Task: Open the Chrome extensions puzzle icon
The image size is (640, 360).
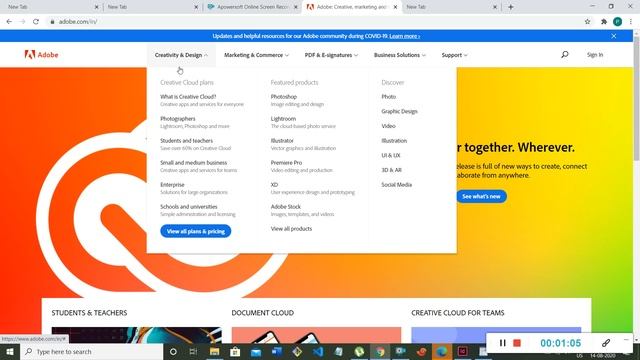Action: click(x=604, y=22)
